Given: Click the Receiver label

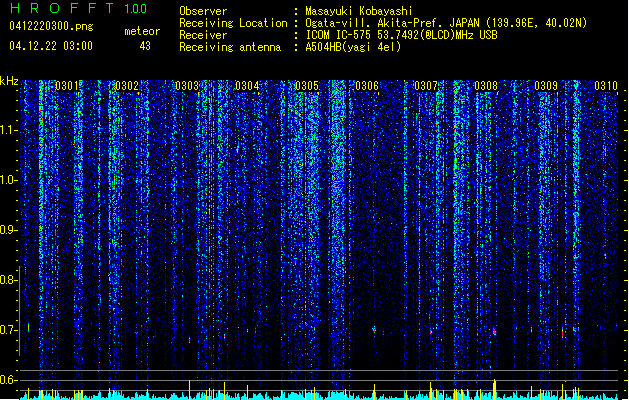Looking at the screenshot, I should click(x=203, y=35).
